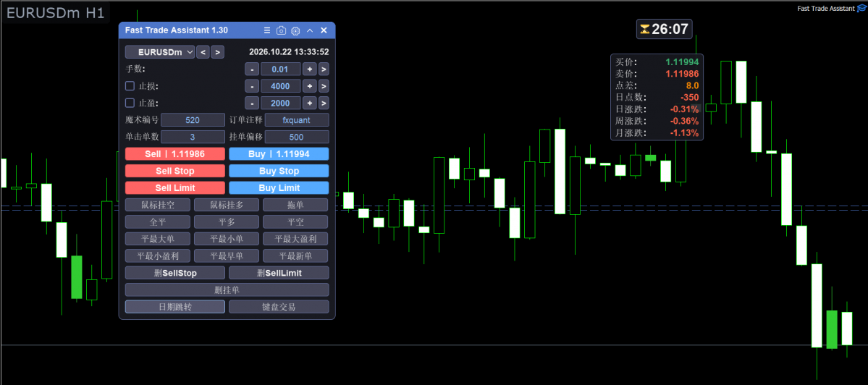
Task: Click the 月涨跌 value -1.13%
Action: coord(684,132)
